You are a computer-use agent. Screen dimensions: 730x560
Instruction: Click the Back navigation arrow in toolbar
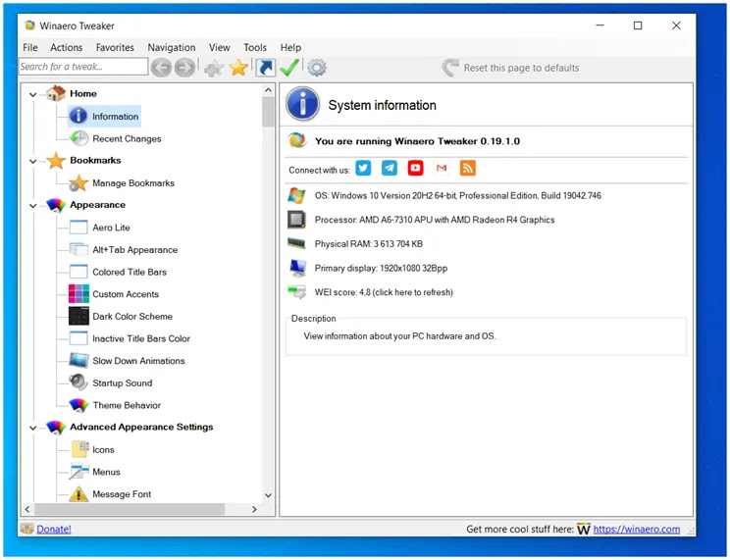pos(161,68)
